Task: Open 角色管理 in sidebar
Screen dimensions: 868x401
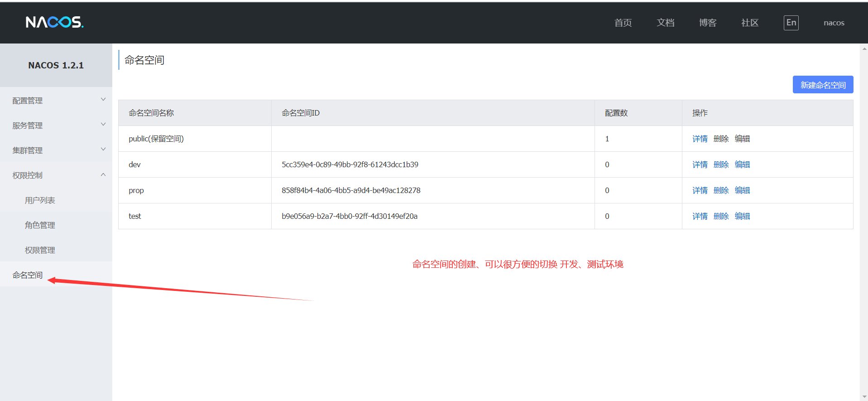Action: [x=40, y=225]
